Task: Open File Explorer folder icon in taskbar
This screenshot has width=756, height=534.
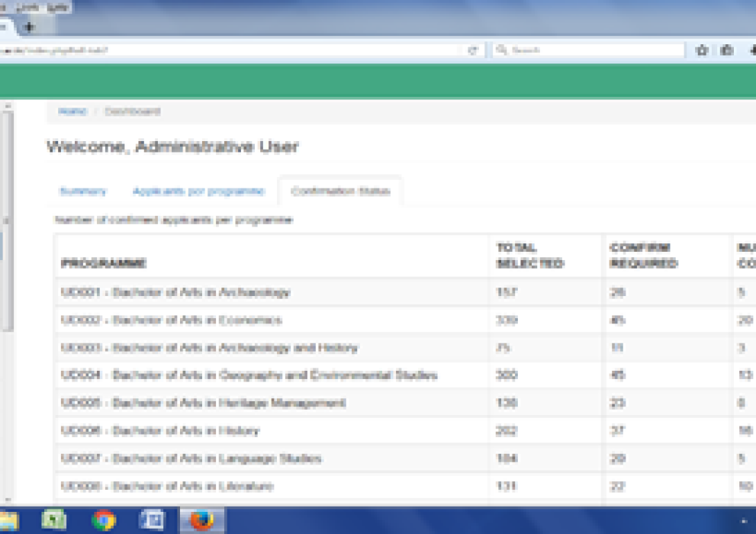Action: point(10,520)
